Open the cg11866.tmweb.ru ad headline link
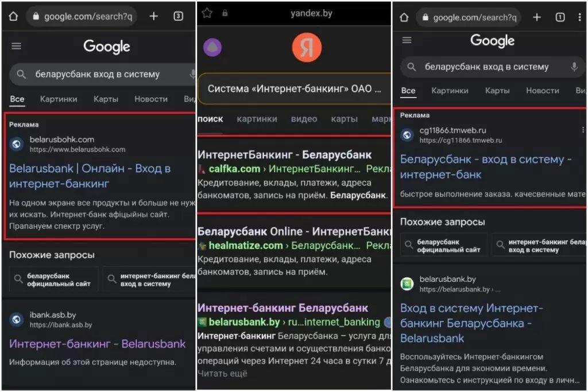This screenshot has height=392, width=588. point(485,167)
